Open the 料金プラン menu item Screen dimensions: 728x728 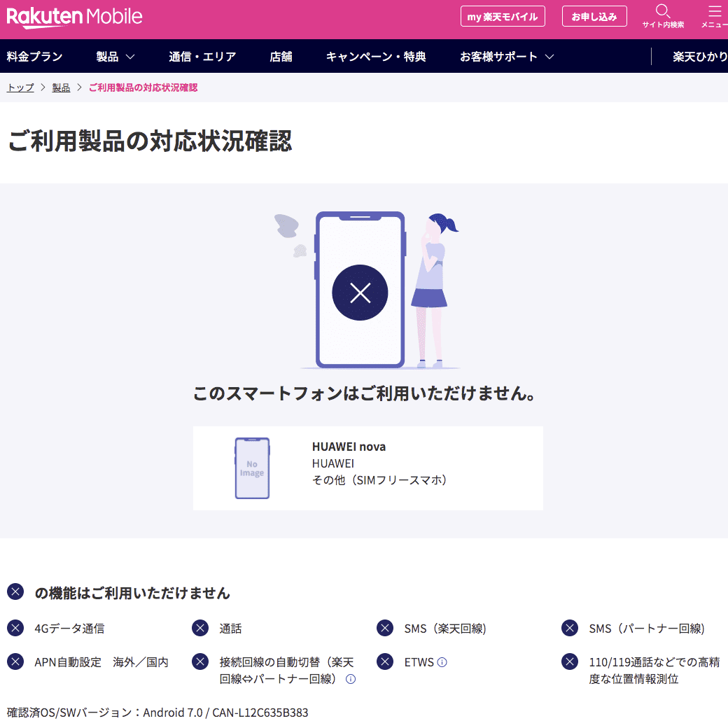pos(34,57)
